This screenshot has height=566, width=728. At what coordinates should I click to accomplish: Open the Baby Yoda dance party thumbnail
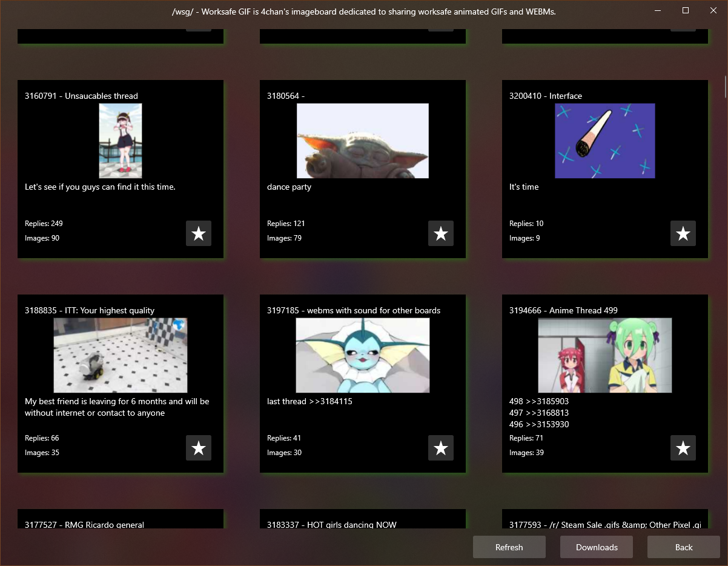(x=363, y=141)
